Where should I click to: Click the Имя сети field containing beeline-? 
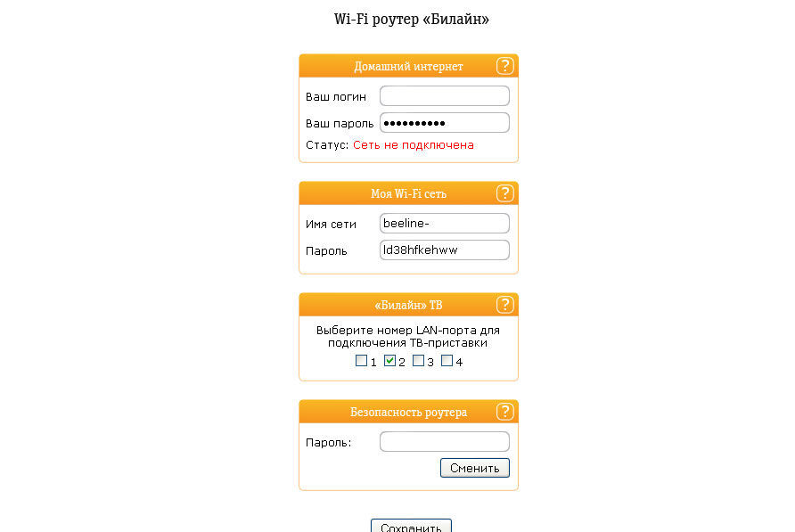(444, 223)
